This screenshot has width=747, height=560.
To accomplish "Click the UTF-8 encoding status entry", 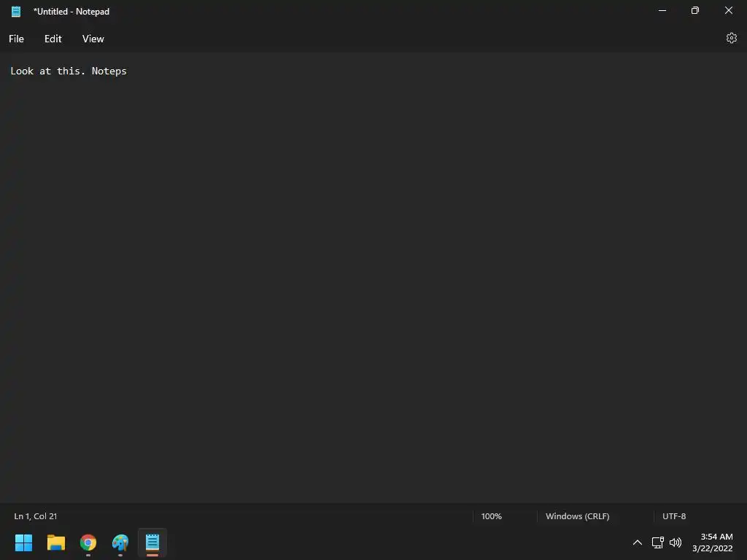I will (x=674, y=516).
